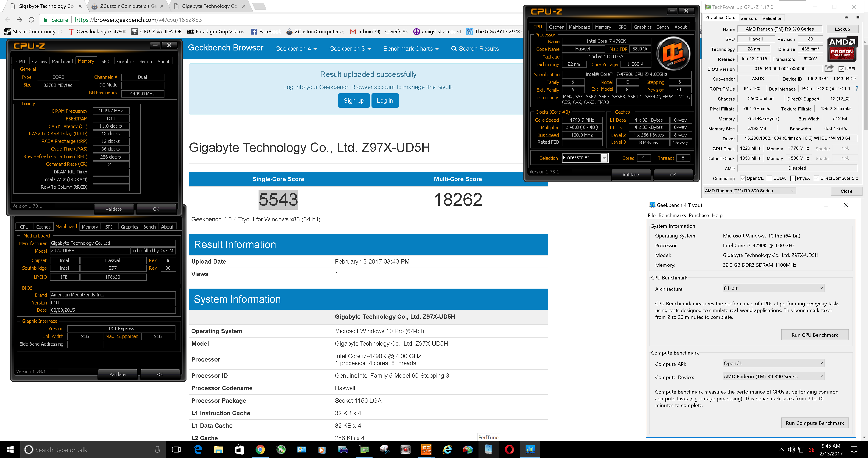Click the browser Back arrow
The height and width of the screenshot is (458, 868).
7,20
